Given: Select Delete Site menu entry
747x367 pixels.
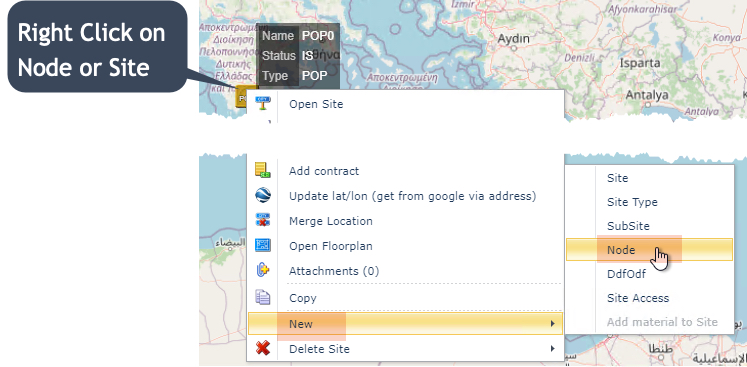Looking at the screenshot, I should tap(405, 348).
